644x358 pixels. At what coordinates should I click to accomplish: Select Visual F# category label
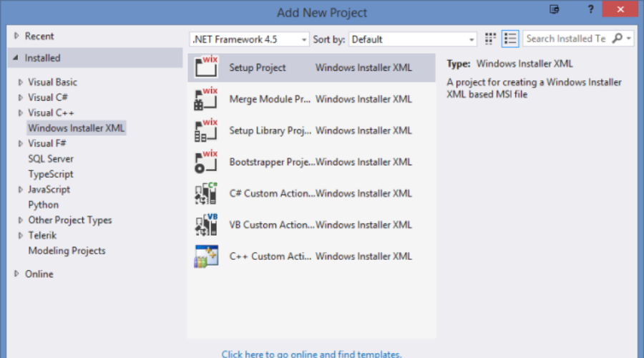[x=47, y=143]
